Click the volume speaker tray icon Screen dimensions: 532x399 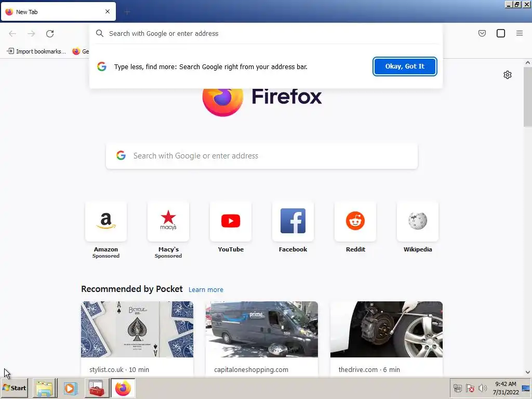(x=482, y=388)
